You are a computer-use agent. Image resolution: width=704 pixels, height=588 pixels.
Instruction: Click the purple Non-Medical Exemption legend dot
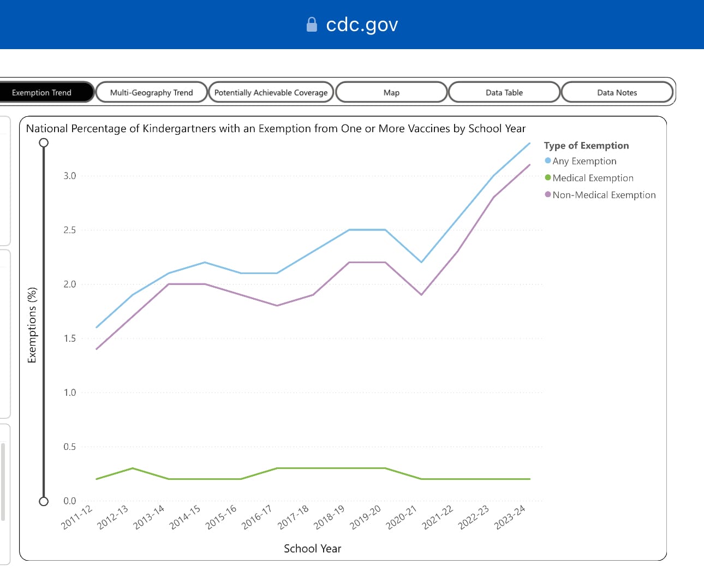[548, 194]
